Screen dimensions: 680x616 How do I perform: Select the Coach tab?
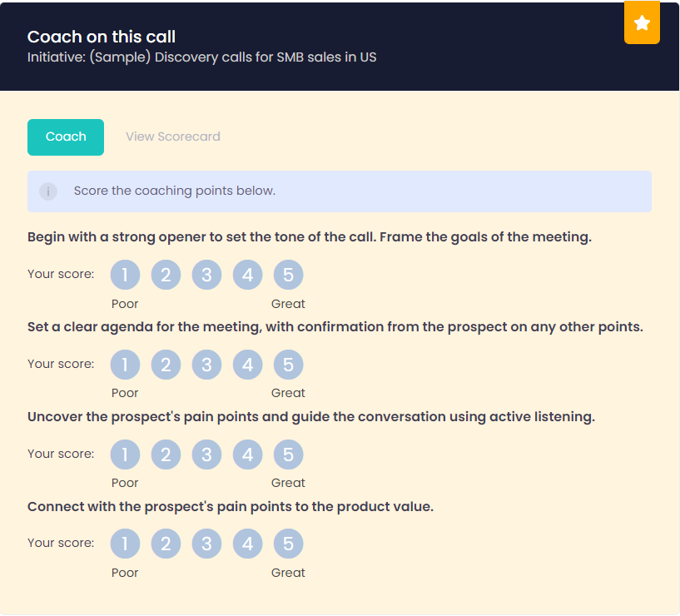66,137
